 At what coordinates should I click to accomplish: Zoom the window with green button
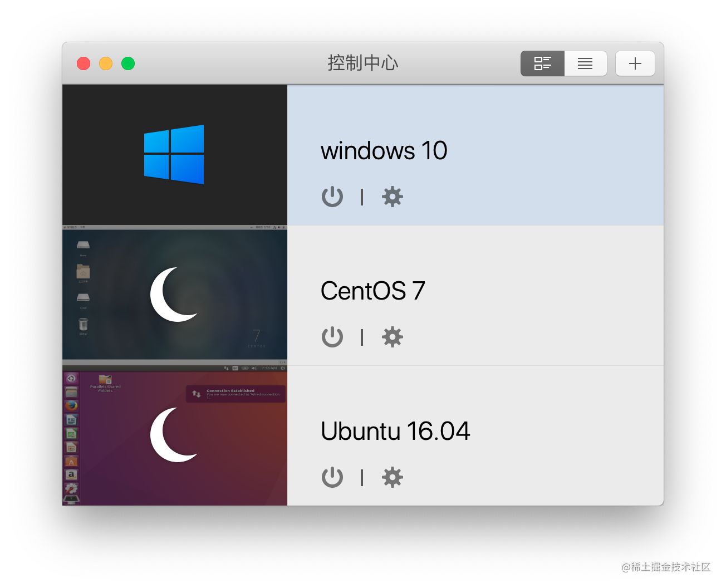pyautogui.click(x=128, y=63)
